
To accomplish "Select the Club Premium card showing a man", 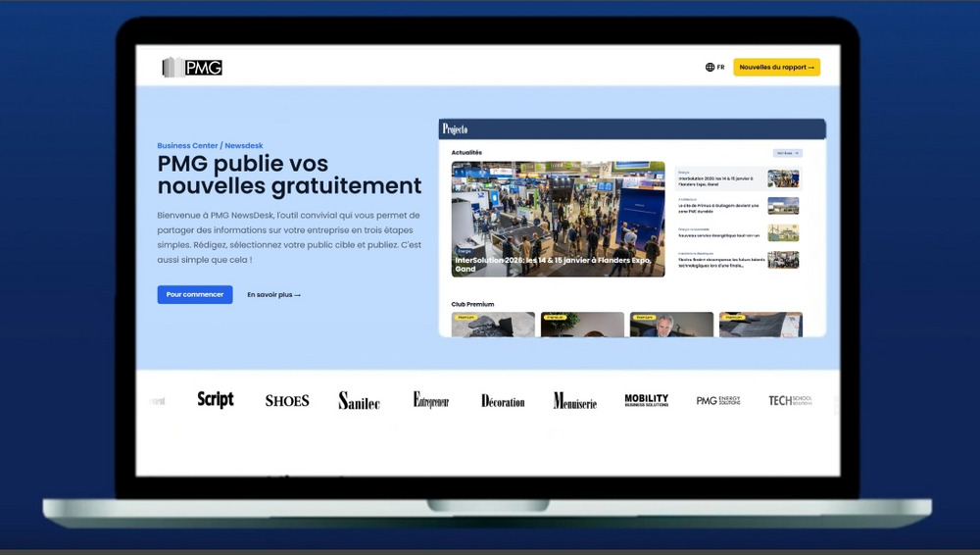I will tap(671, 325).
